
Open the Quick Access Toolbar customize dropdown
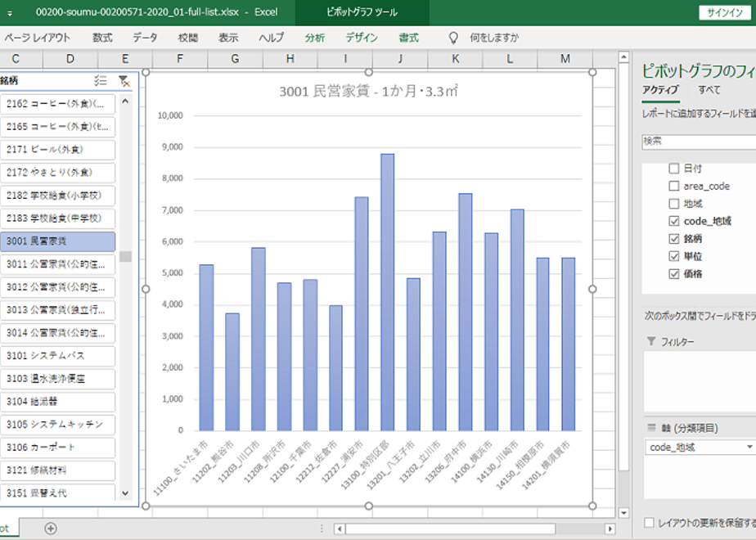(x=10, y=13)
